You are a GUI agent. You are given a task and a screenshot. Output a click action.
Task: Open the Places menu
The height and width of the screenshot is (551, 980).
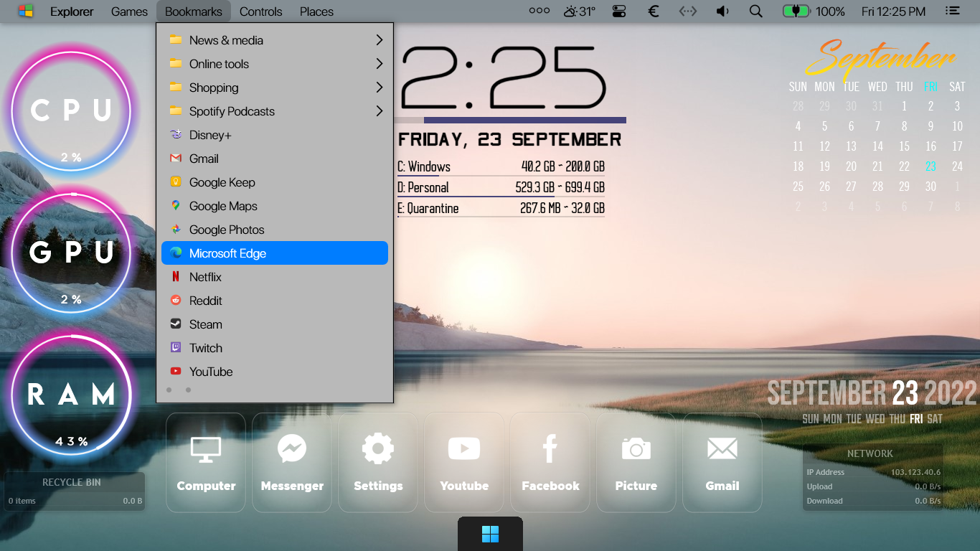316,11
